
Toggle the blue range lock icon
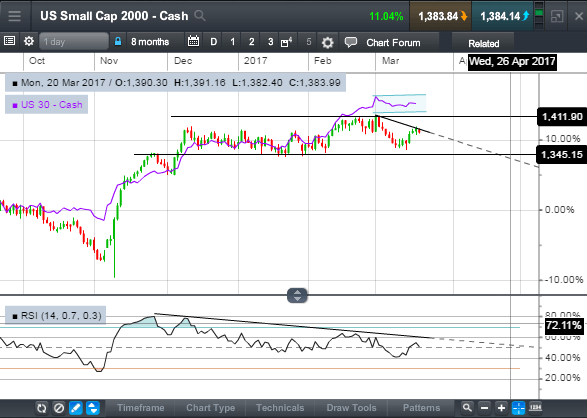118,42
